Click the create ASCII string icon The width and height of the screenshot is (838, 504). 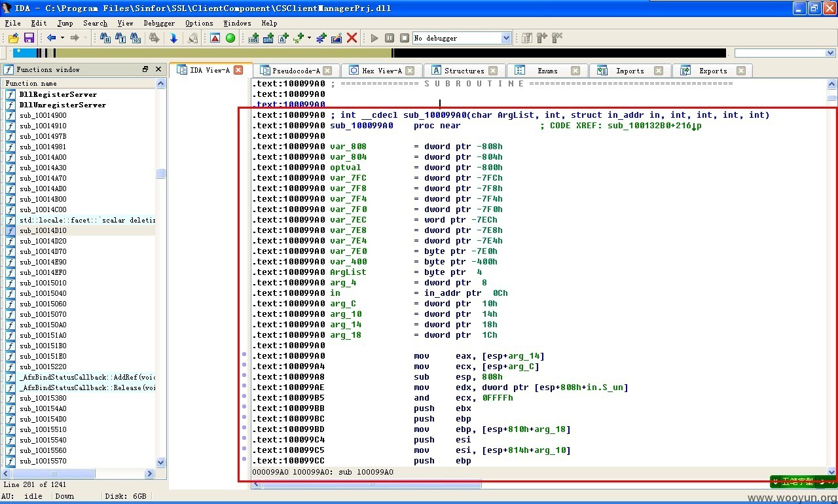(x=283, y=38)
